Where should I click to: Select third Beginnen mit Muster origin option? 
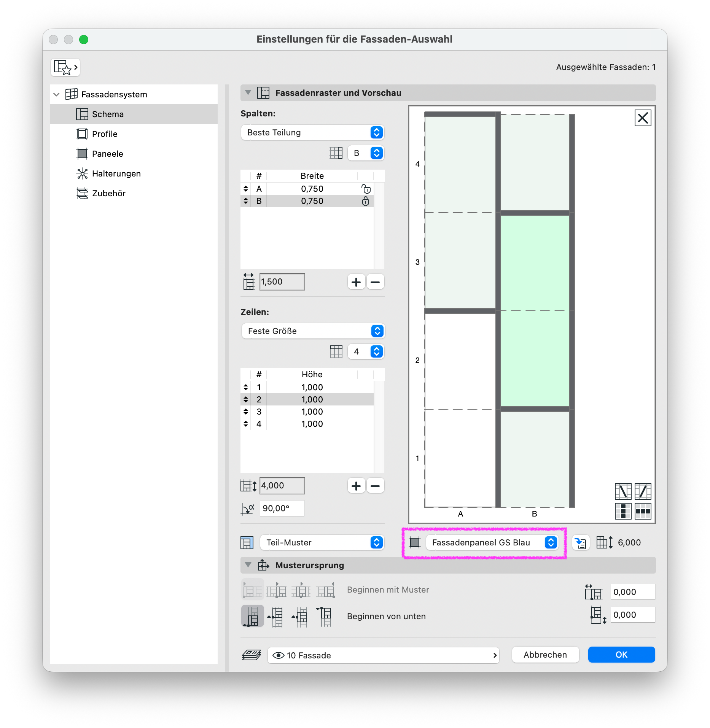(301, 590)
